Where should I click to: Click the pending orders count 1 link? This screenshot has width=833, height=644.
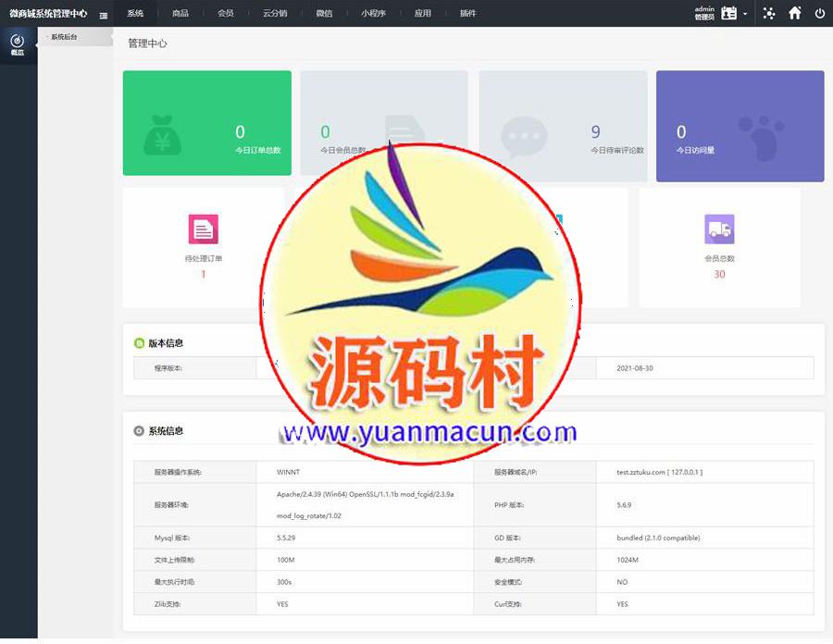204,275
